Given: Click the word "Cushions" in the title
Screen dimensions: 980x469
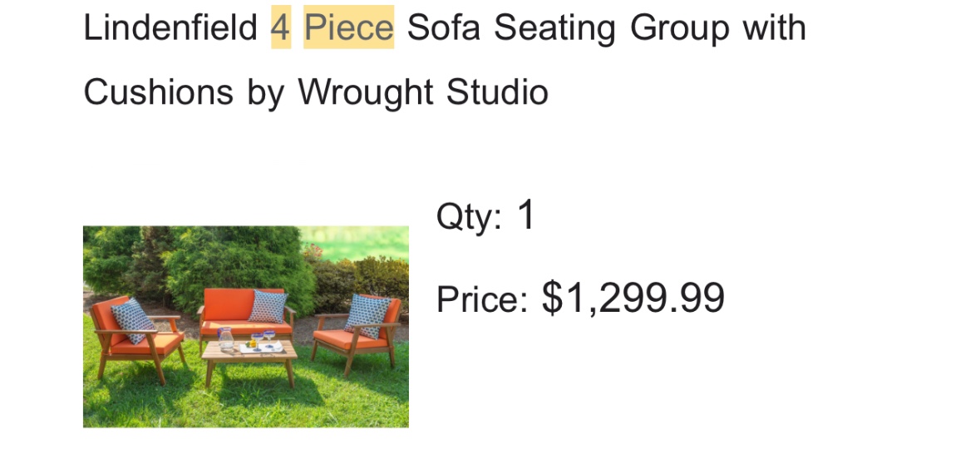Looking at the screenshot, I should [158, 92].
